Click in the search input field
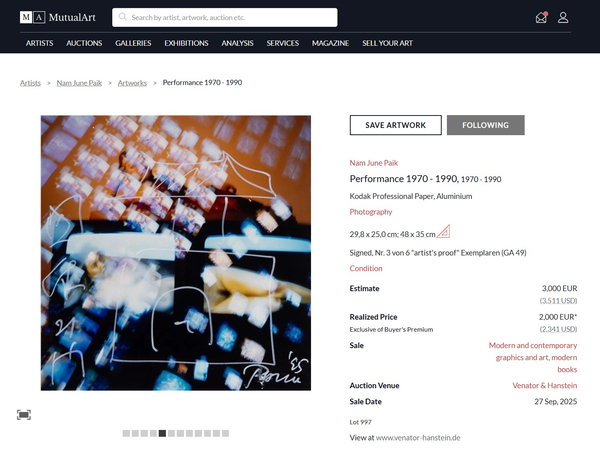This screenshot has height=454, width=600. click(x=230, y=17)
